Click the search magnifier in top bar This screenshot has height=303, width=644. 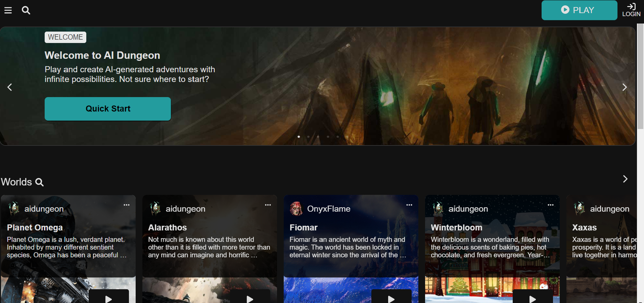[26, 10]
